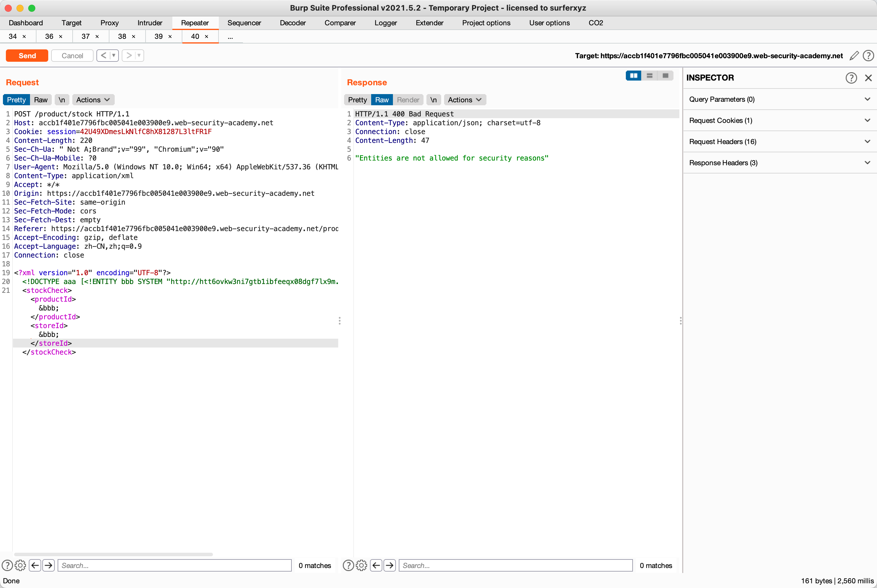Viewport: 877px width, 588px height.
Task: Open history-back dropdown arrow
Action: click(114, 56)
